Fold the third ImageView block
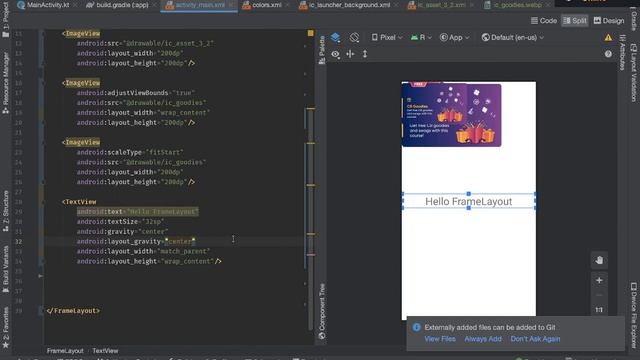This screenshot has height=360, width=640. (43, 142)
